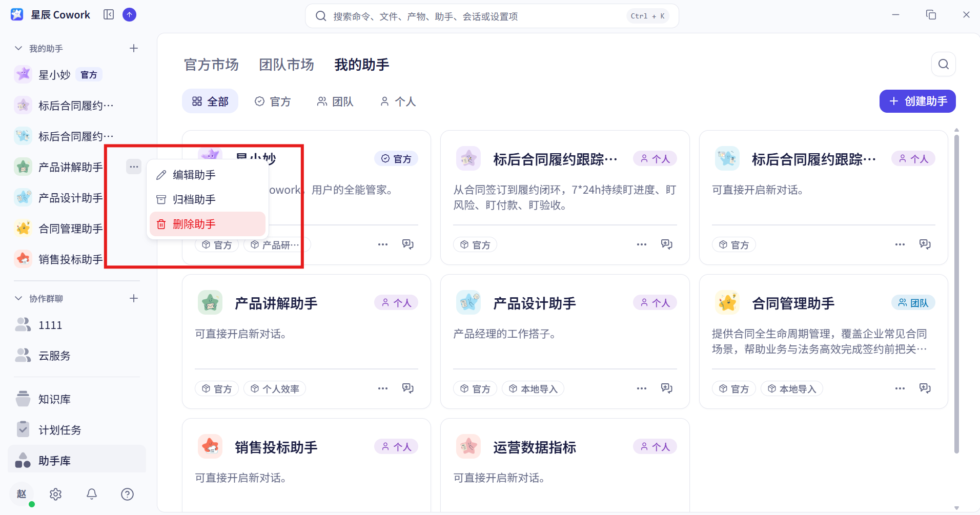980x515 pixels.
Task: Filter assistants by 团队
Action: pos(335,101)
